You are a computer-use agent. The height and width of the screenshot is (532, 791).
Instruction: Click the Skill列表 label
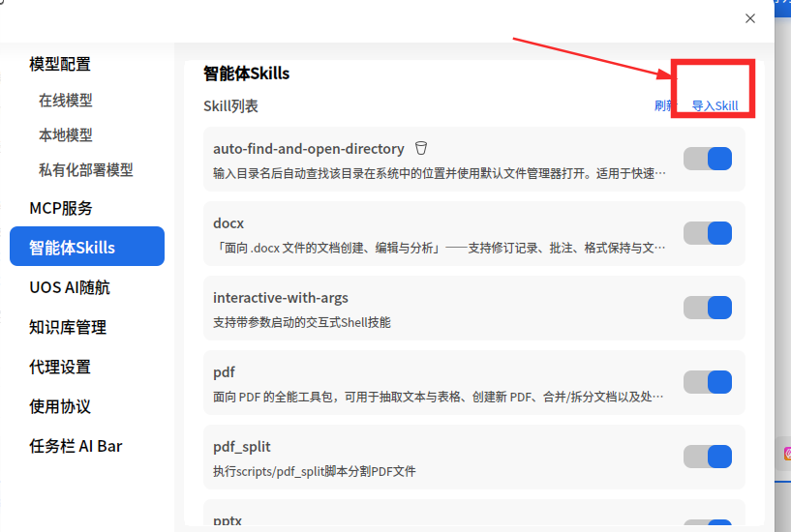tap(230, 106)
